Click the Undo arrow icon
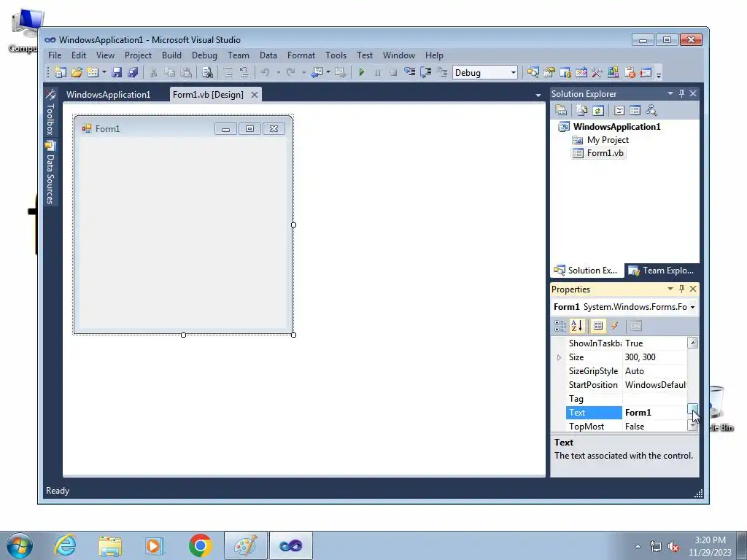This screenshot has height=560, width=747. click(266, 72)
